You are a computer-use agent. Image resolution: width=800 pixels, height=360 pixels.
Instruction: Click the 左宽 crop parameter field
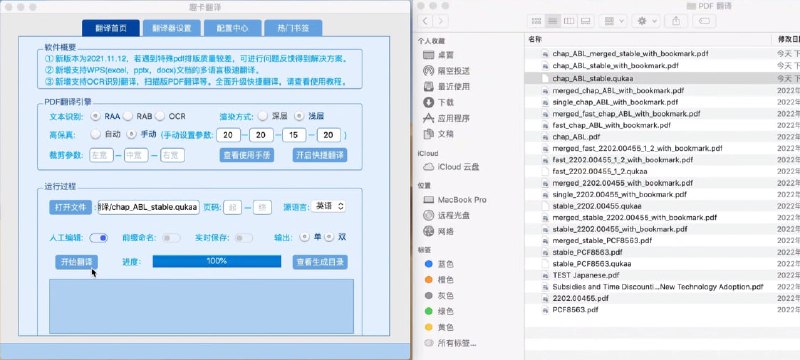pyautogui.click(x=101, y=155)
